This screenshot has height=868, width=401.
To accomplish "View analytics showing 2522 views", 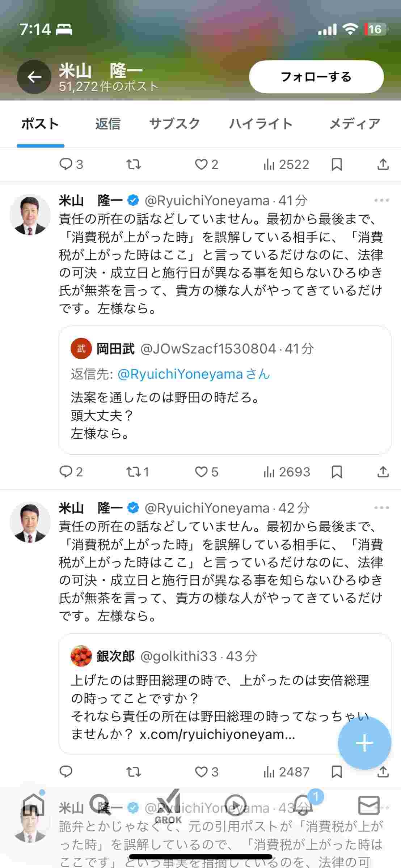I will click(x=286, y=165).
